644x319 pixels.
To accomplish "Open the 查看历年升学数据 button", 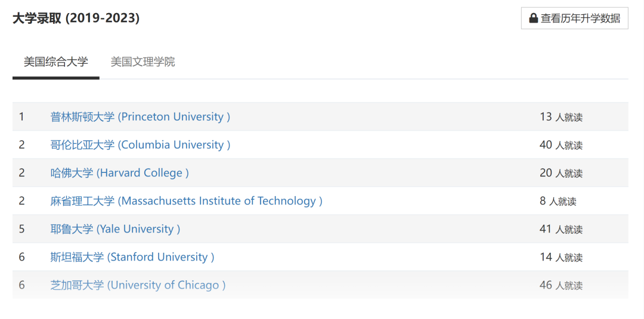I will tap(575, 18).
